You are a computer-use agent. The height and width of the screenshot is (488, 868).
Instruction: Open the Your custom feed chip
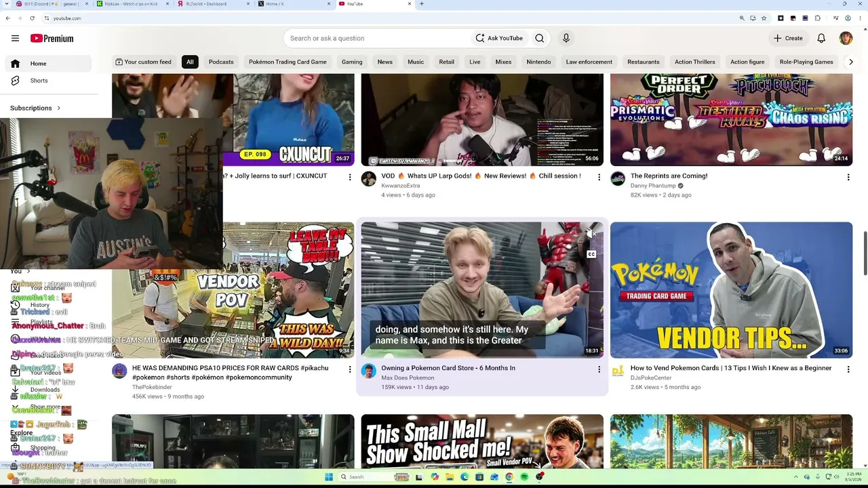[x=143, y=62]
